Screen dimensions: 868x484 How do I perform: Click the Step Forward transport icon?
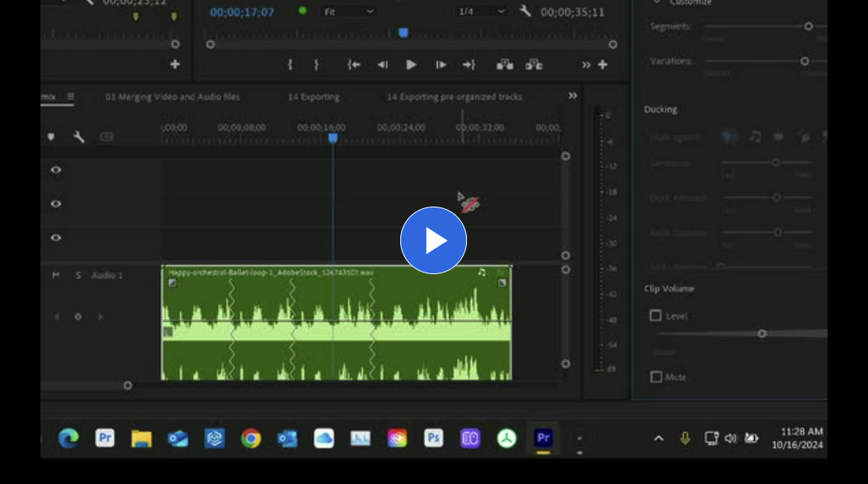(440, 65)
